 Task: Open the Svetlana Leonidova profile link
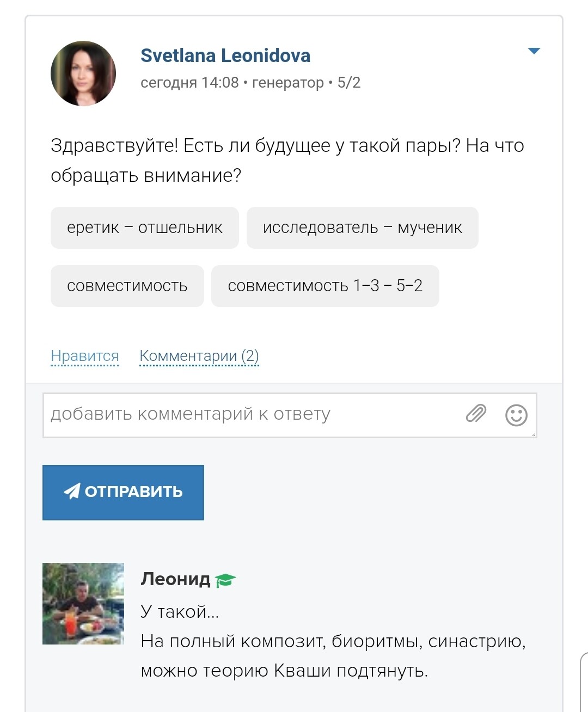pyautogui.click(x=225, y=56)
